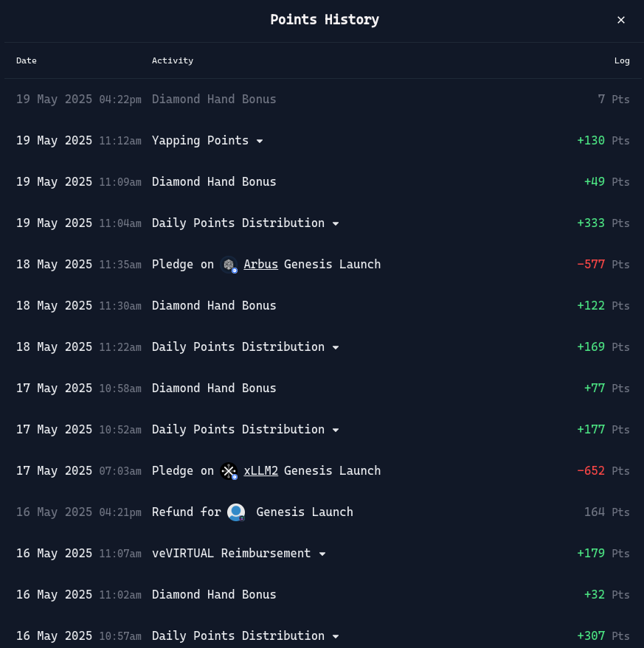644x648 pixels.
Task: Expand 16 May Daily Points Distribution
Action: 336,636
